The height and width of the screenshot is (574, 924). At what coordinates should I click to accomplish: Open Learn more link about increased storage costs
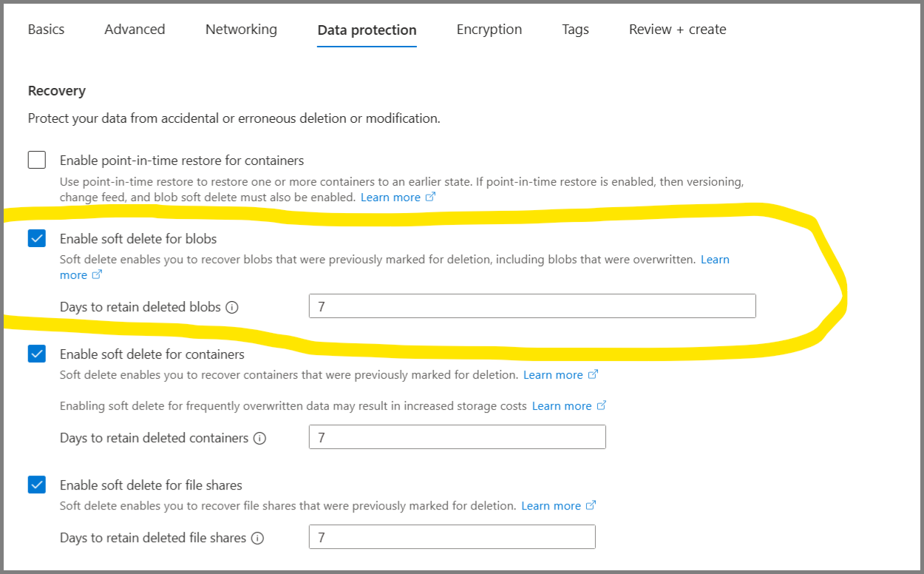tap(562, 406)
